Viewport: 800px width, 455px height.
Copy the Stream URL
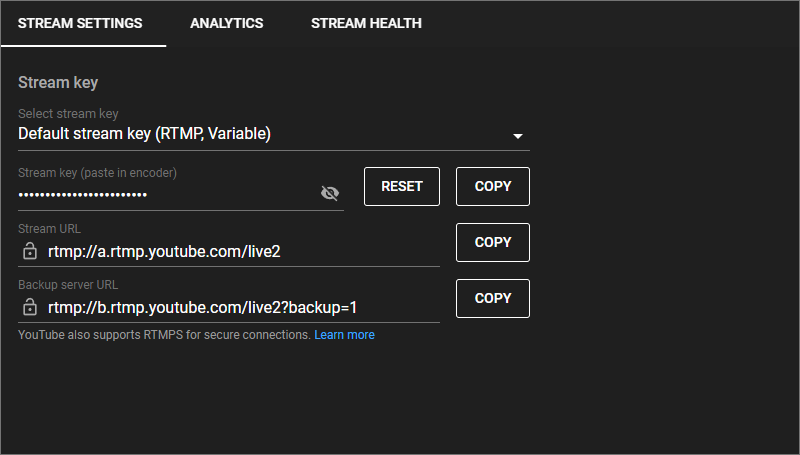(493, 242)
